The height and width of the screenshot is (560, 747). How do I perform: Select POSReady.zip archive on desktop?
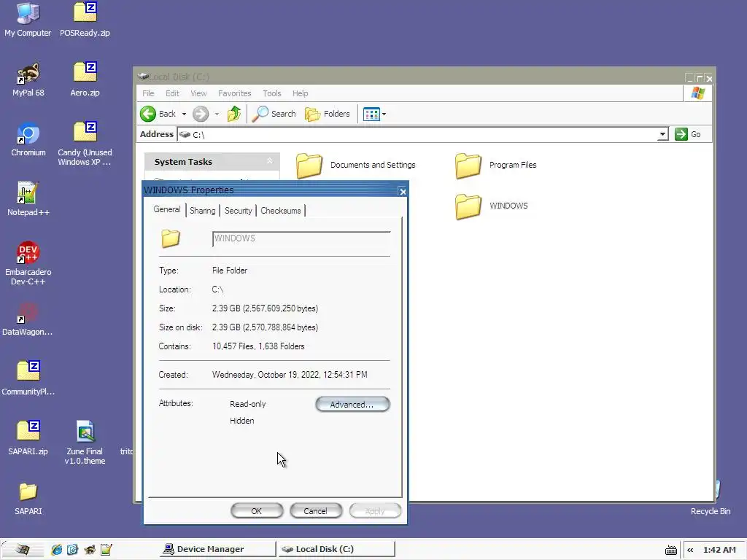(x=85, y=20)
